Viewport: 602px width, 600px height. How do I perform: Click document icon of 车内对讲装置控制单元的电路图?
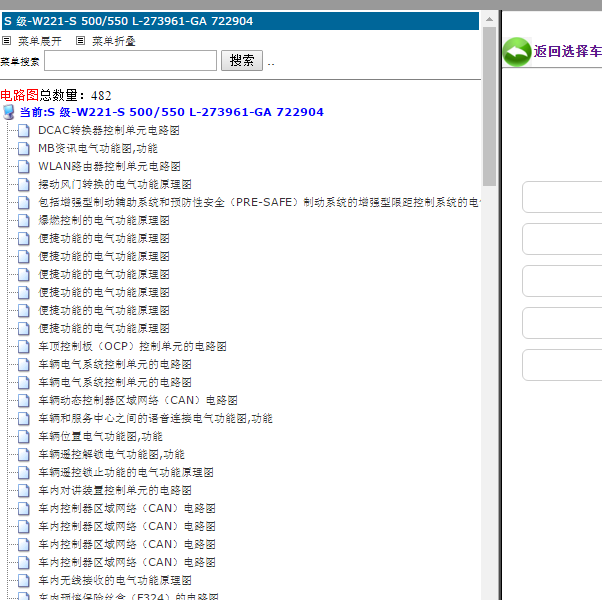(23, 491)
